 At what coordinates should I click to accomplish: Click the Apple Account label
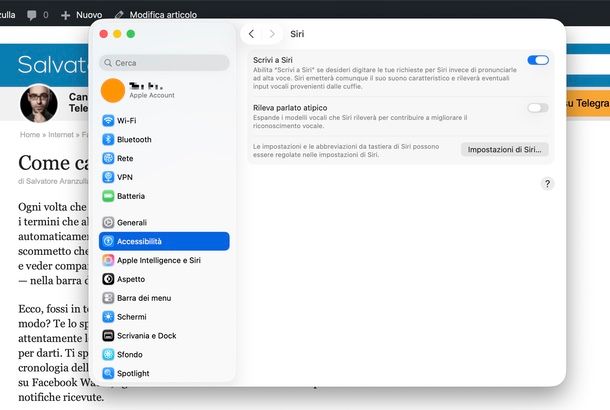point(152,95)
